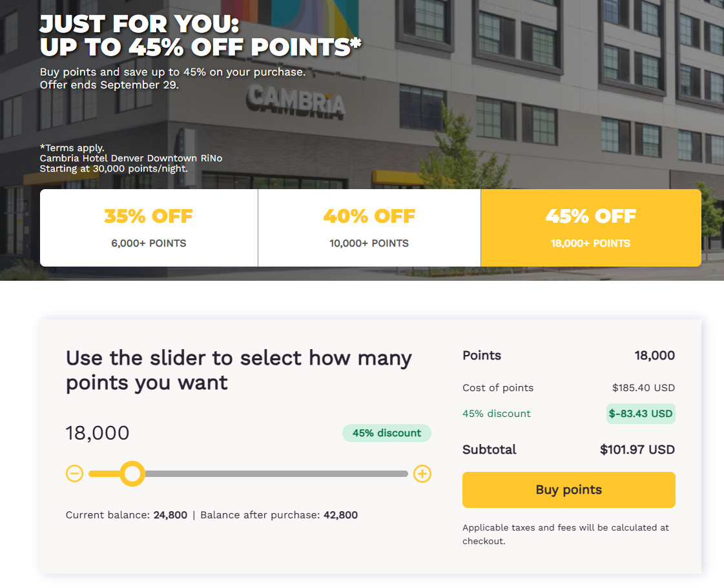Select the 35% OFF 6,000+ points tier

click(149, 228)
